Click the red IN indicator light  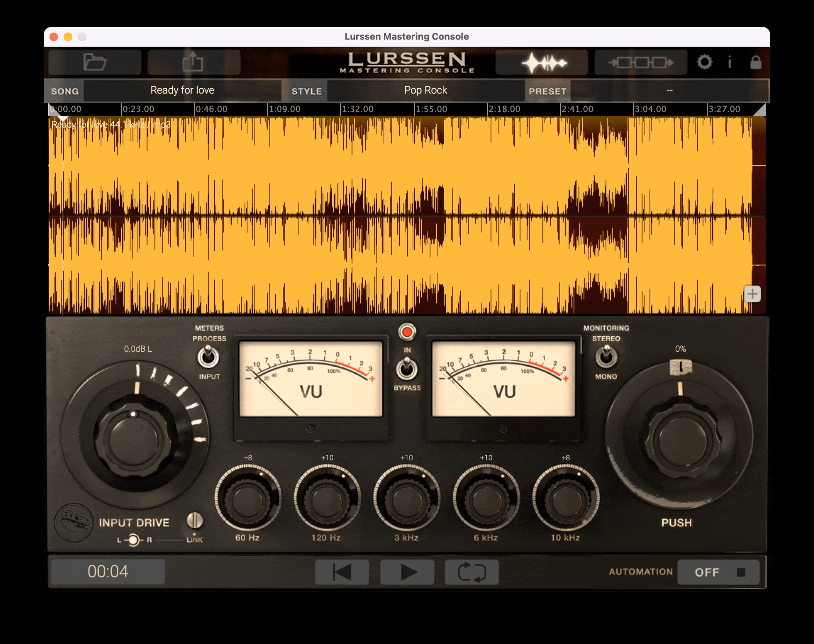[407, 332]
